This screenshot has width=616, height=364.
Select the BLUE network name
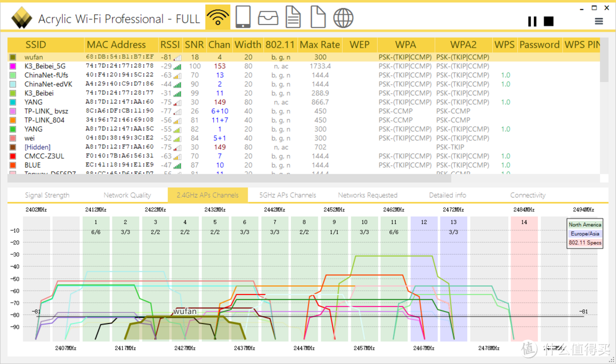(33, 165)
